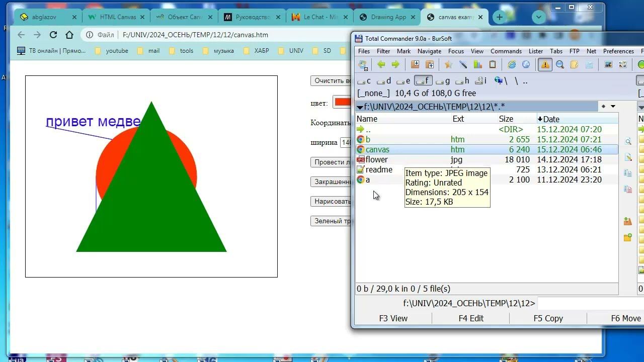The width and height of the screenshot is (644, 362).
Task: Switch to drive e
Action: [404, 81]
